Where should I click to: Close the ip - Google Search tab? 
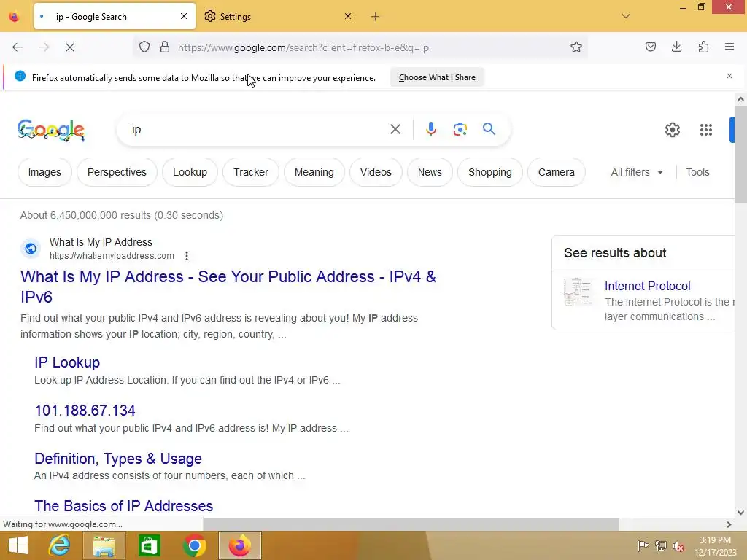[x=184, y=16]
